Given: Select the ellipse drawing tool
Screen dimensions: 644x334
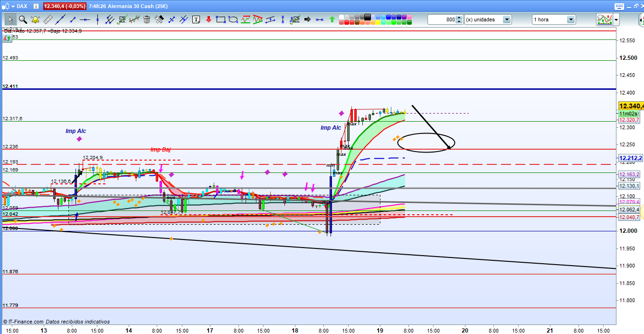Looking at the screenshot, I should click(x=233, y=19).
